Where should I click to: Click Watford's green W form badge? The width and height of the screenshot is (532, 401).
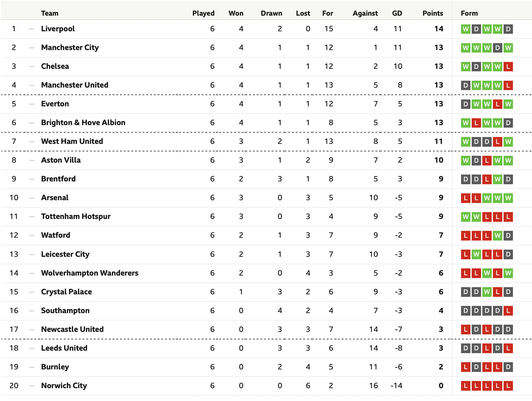498,236
